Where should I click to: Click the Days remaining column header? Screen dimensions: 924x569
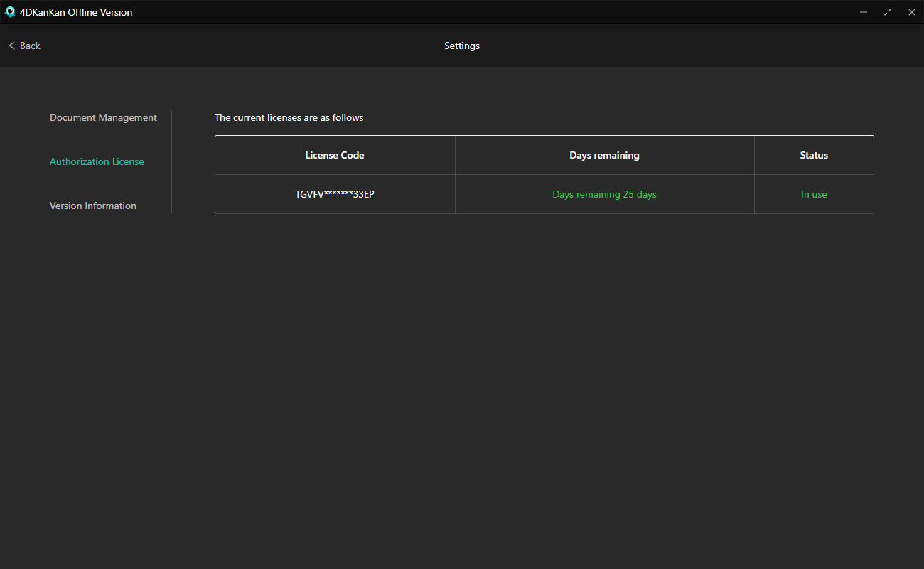coord(604,155)
